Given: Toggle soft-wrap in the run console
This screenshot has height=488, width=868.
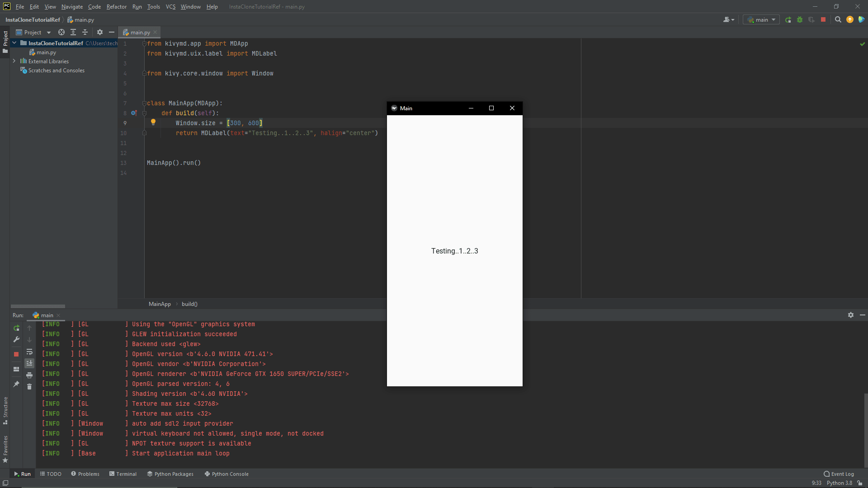Looking at the screenshot, I should click(x=29, y=352).
